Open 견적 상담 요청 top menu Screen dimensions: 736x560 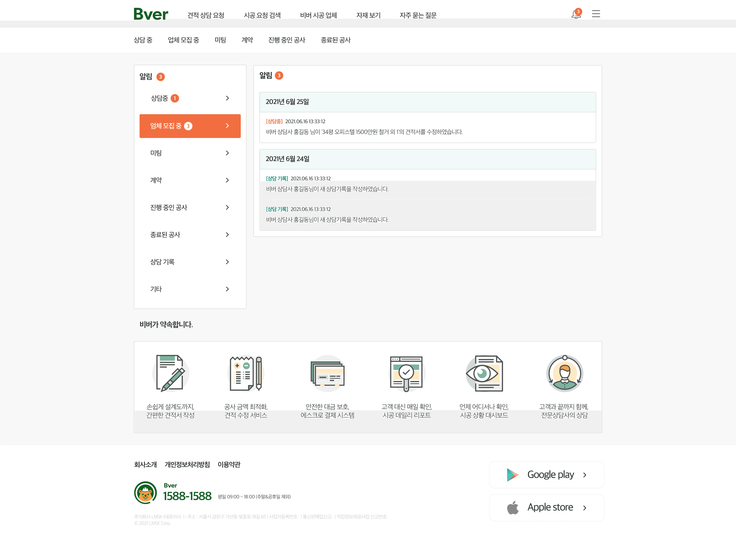pos(206,15)
